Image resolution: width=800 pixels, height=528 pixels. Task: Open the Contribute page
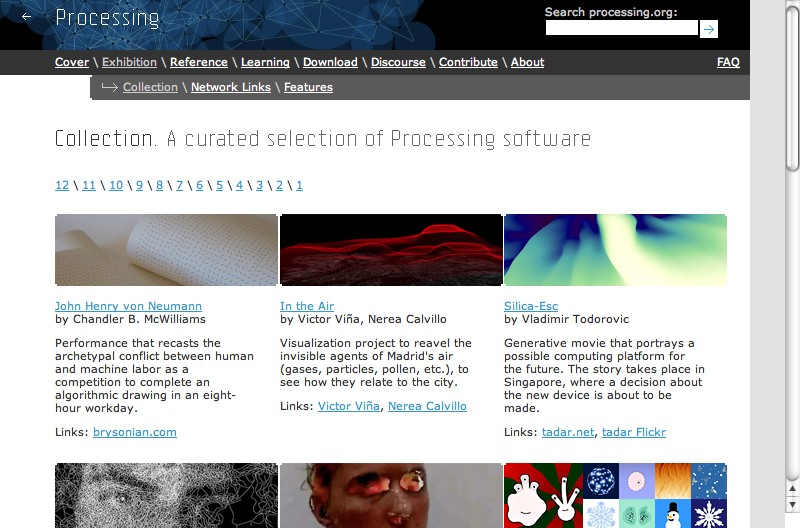468,62
